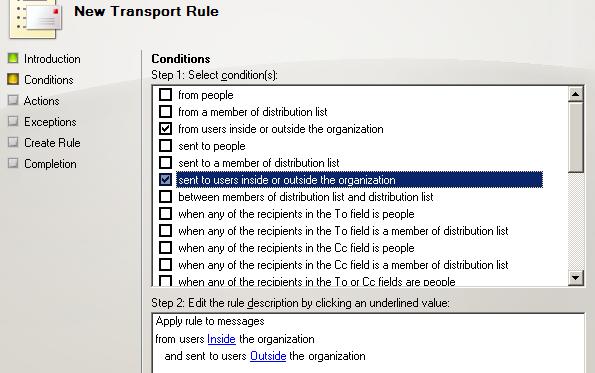Click the gray Create Rule step indicator icon
The height and width of the screenshot is (373, 595).
[13, 142]
